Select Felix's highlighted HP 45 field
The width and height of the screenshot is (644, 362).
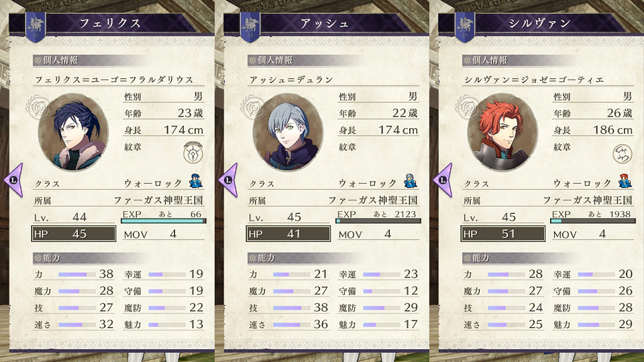click(x=74, y=234)
